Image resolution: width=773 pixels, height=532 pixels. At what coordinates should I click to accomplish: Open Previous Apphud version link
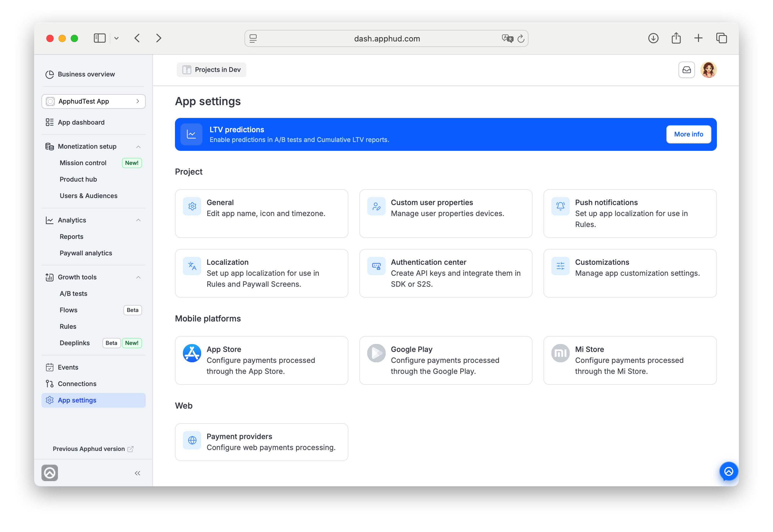[93, 449]
